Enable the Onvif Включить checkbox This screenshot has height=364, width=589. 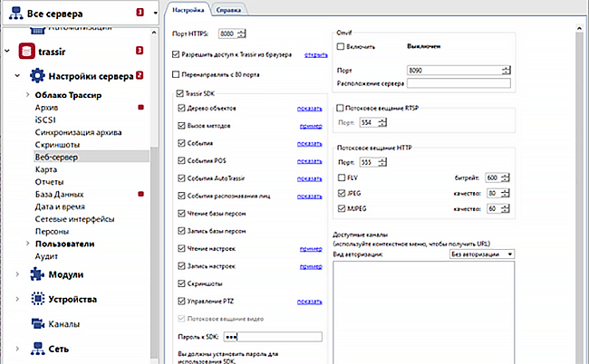[x=341, y=46]
